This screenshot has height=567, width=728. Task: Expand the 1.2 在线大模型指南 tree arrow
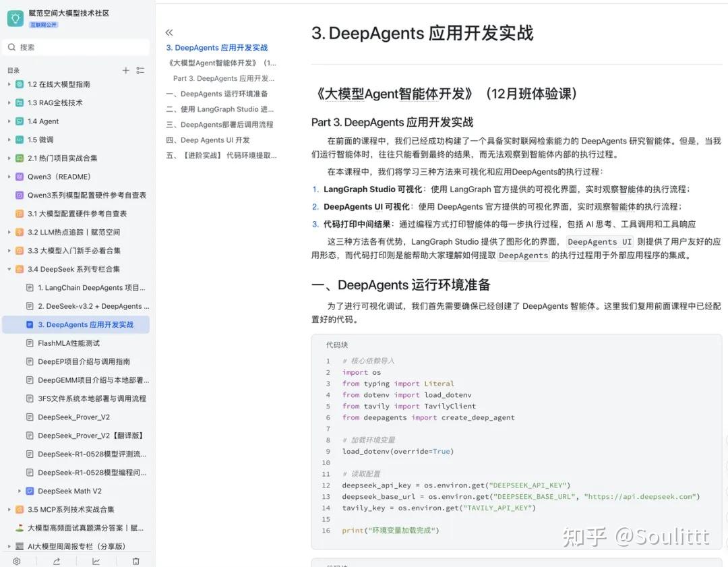tap(9, 84)
